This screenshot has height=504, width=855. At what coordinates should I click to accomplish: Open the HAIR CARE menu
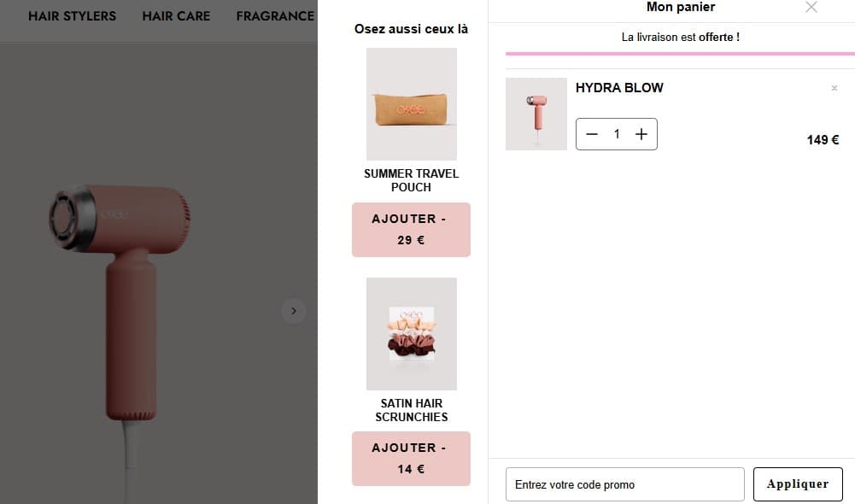pos(176,15)
